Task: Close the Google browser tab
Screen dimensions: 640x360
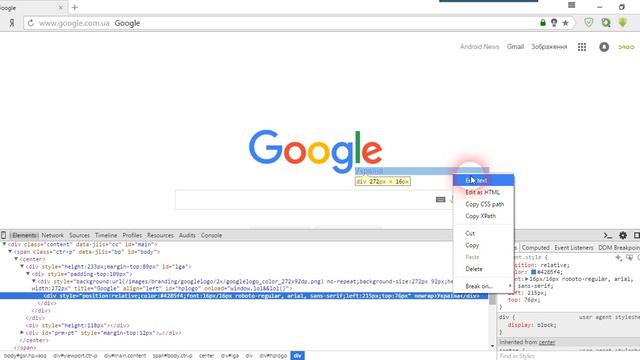Action: tap(60, 7)
